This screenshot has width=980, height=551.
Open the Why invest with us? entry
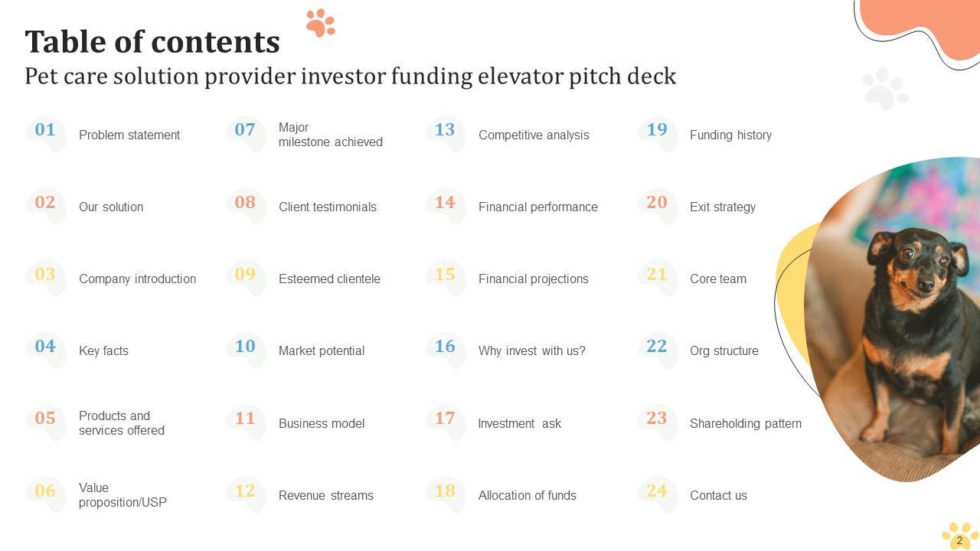click(532, 351)
